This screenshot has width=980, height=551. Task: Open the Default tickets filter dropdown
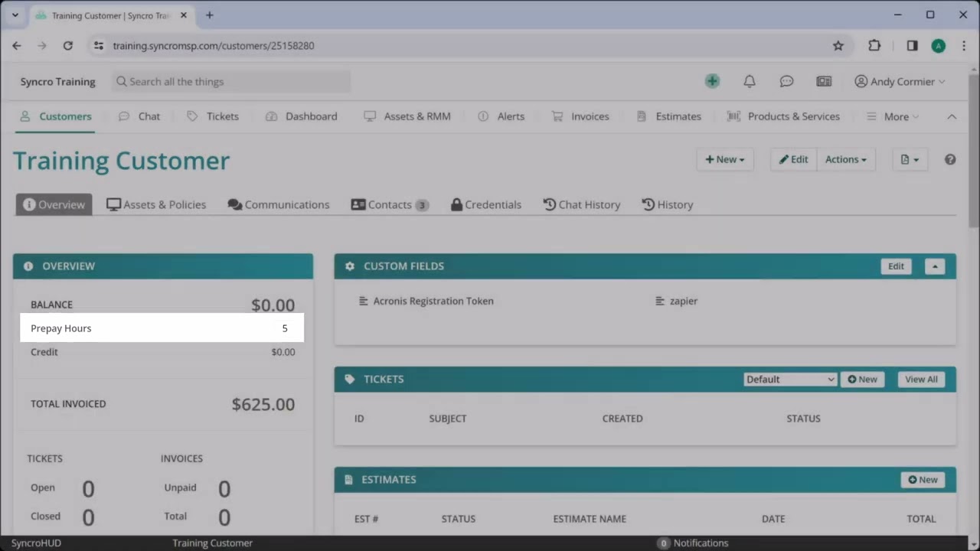[x=789, y=379]
